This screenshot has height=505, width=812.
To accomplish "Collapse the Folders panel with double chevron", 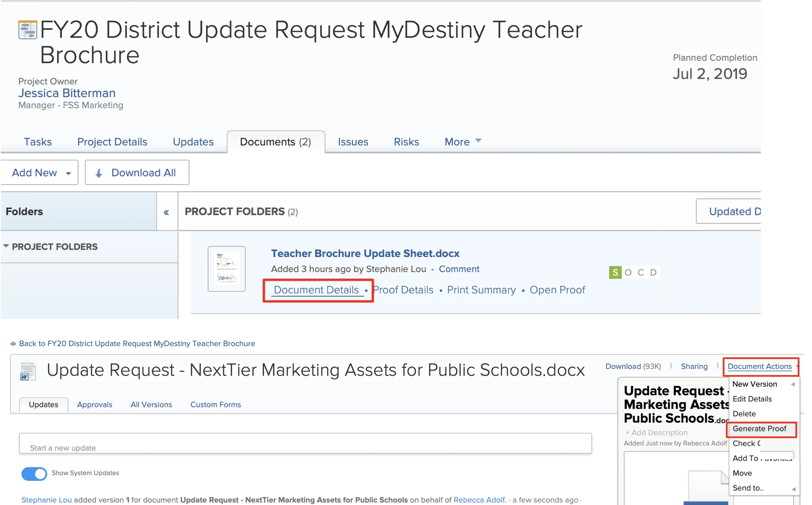I will tap(166, 212).
